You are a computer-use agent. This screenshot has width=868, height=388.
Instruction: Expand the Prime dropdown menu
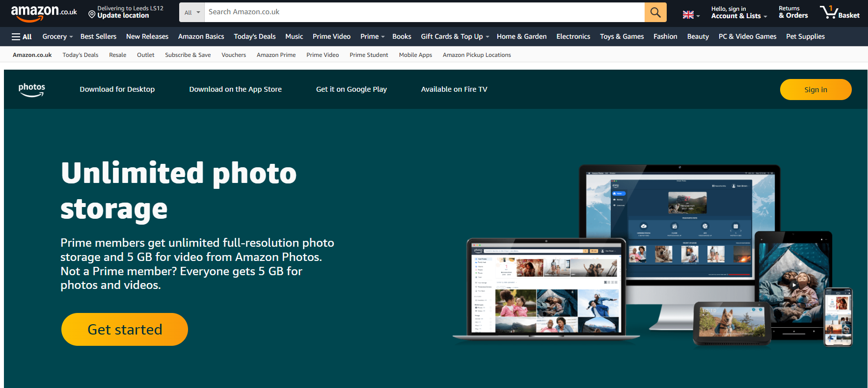click(x=372, y=37)
